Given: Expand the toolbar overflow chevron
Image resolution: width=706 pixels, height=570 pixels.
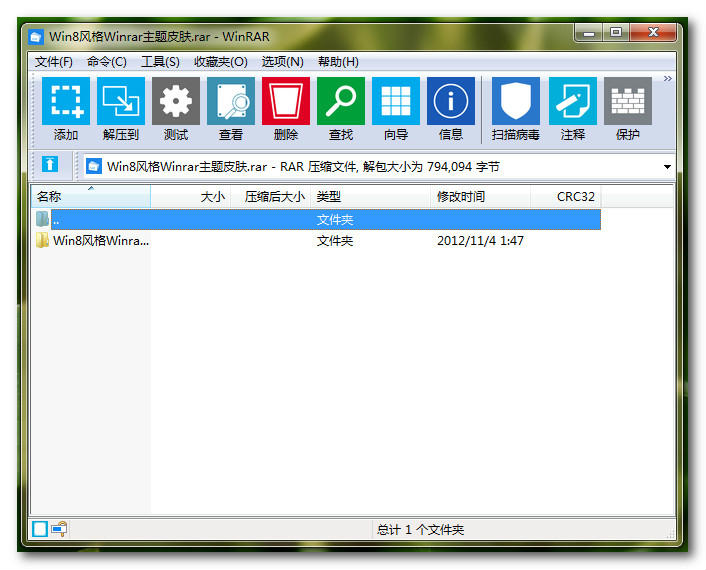Looking at the screenshot, I should coord(667,79).
